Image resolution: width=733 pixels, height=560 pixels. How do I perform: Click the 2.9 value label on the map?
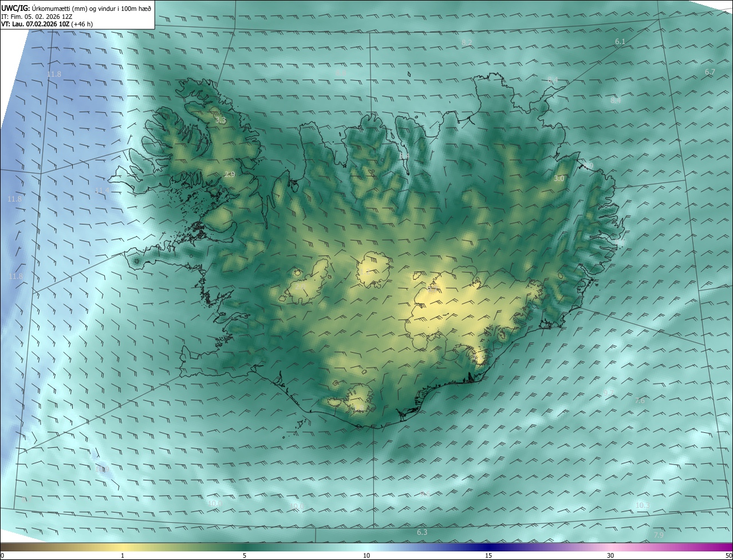[x=230, y=175]
